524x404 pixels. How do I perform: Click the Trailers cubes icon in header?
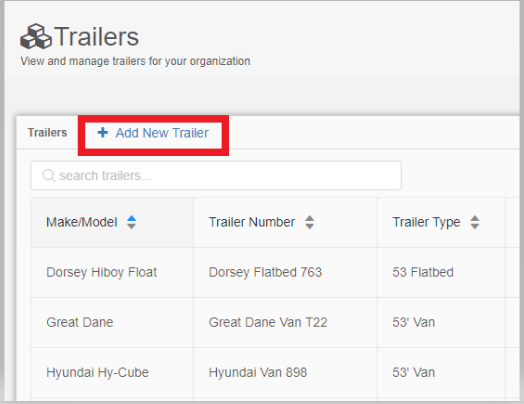(36, 36)
